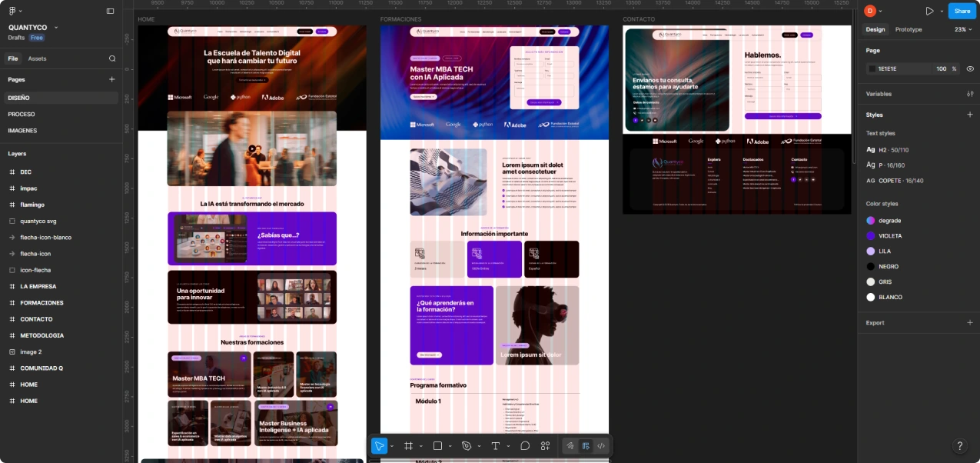Select the Move tool in bottom toolbar
980x463 pixels.
click(x=380, y=445)
